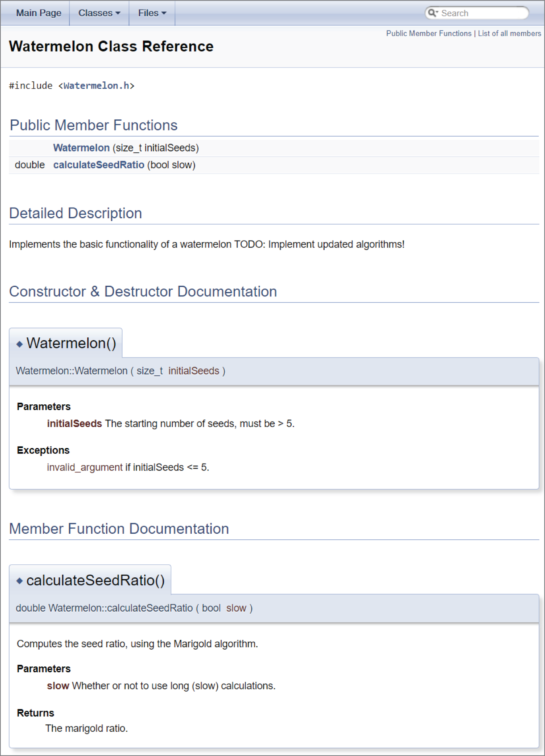
Task: Click the bold initialSeeds name under Parameters
Action: point(74,424)
